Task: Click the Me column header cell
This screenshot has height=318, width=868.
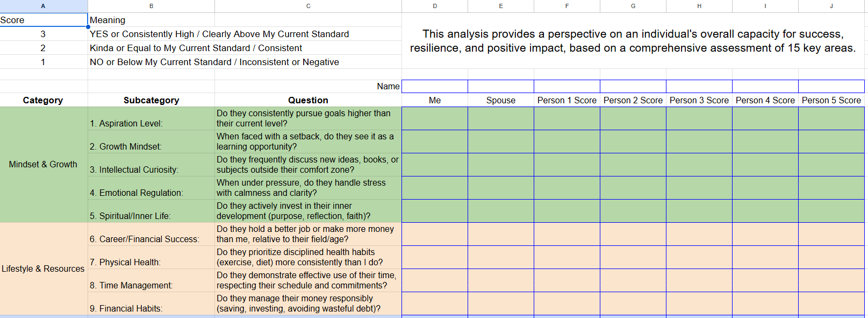Action: click(x=434, y=100)
